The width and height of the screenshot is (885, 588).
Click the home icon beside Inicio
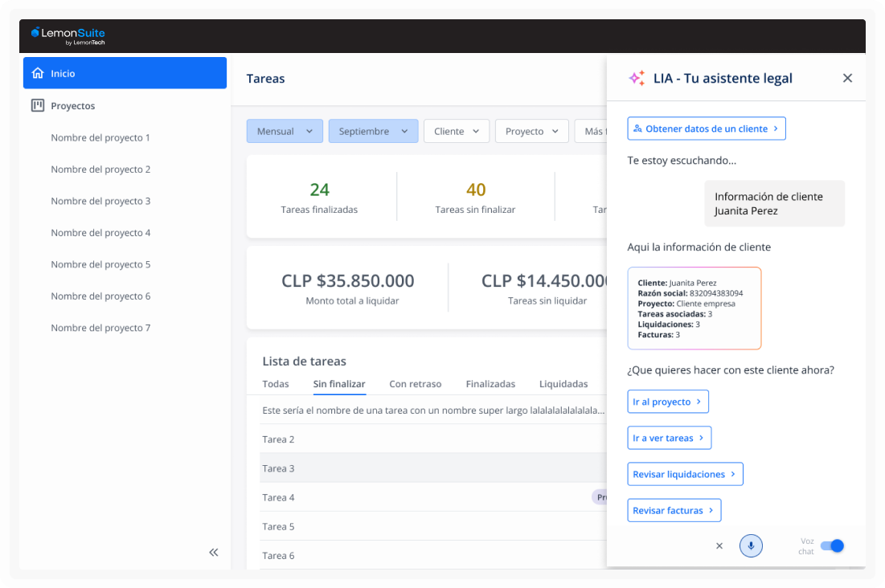tap(38, 73)
